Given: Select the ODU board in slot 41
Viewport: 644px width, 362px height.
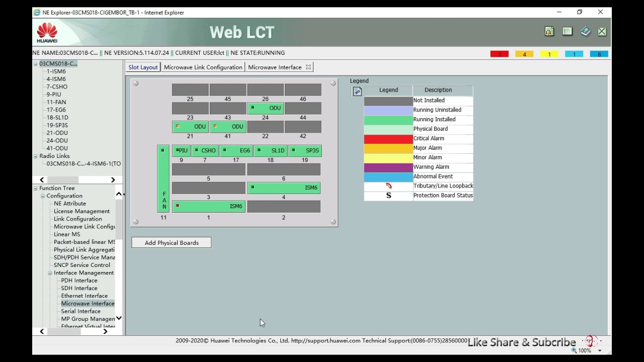Looking at the screenshot, I should point(228,127).
